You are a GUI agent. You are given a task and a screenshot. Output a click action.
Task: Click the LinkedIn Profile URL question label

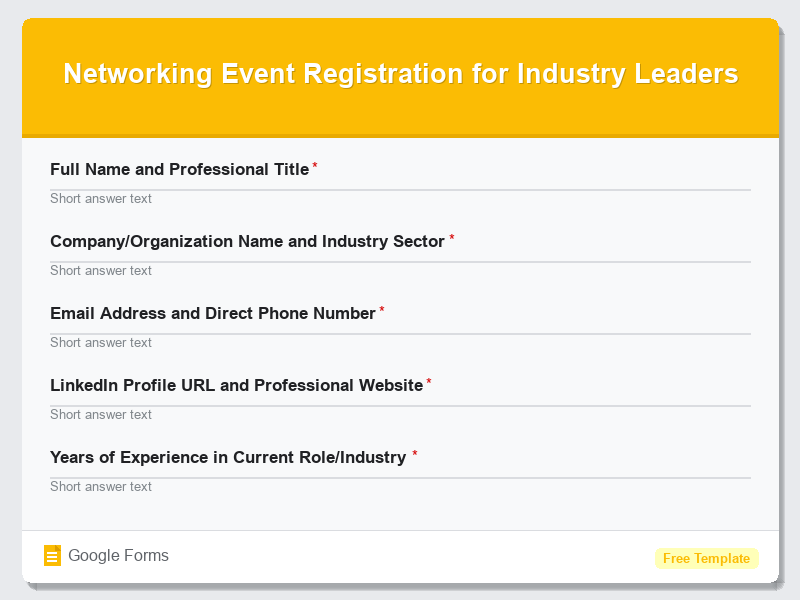pyautogui.click(x=236, y=385)
